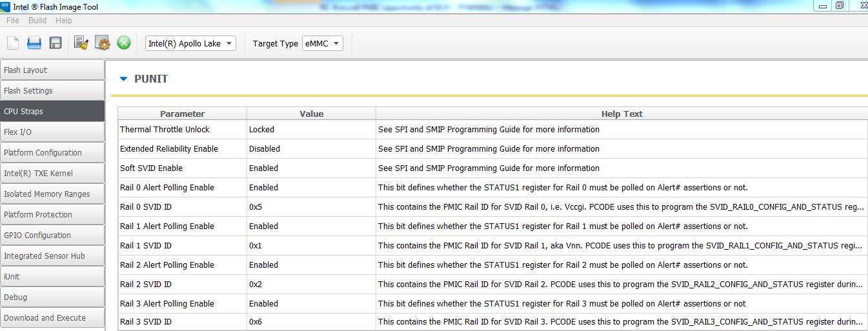Click the FIT application logo icon

(x=5, y=6)
